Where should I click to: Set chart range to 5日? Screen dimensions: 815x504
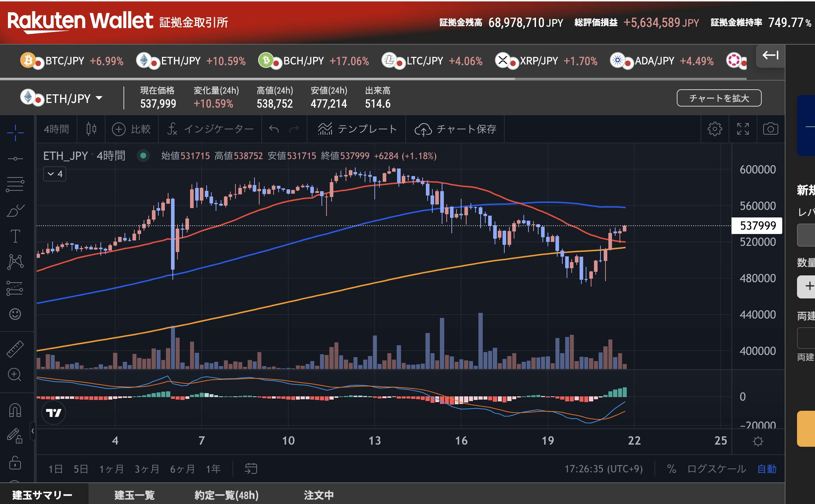click(x=81, y=469)
